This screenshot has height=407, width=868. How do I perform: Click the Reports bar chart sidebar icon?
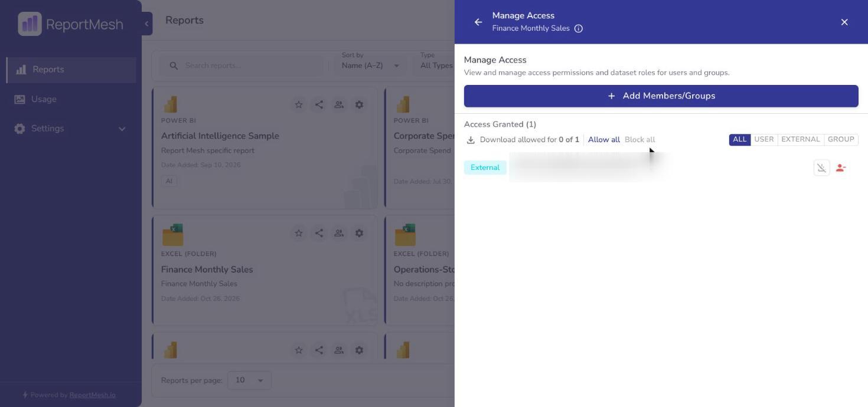pos(21,70)
